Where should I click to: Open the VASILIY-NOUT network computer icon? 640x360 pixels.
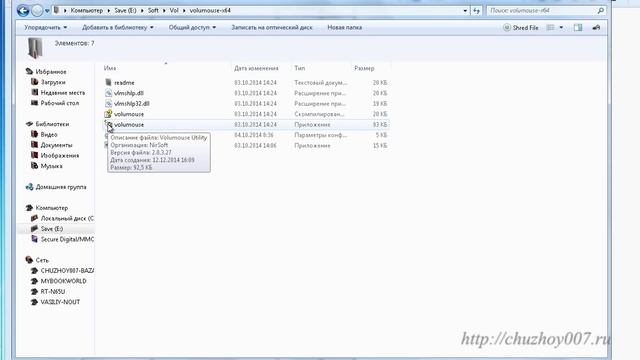tap(35, 302)
